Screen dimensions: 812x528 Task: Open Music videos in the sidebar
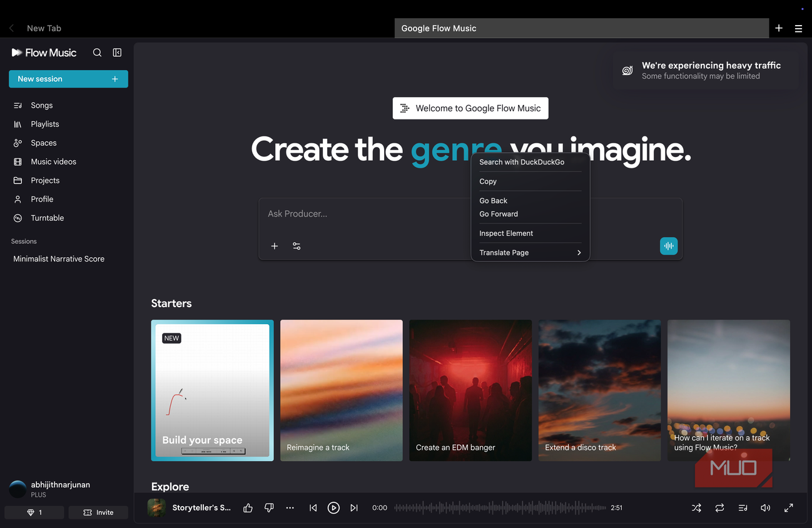click(x=68, y=161)
